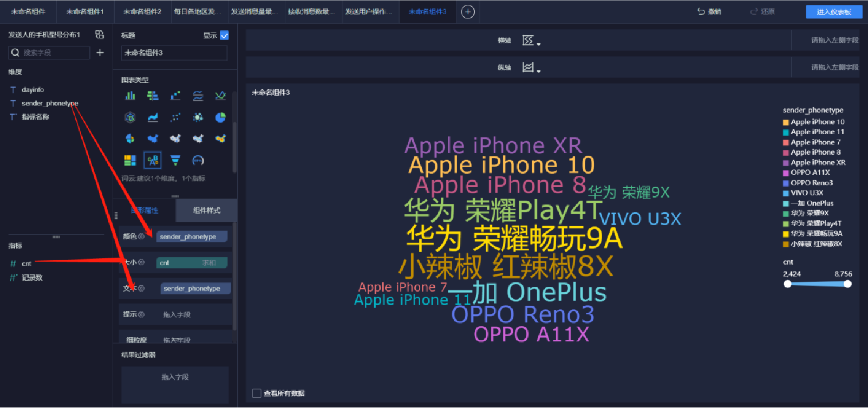Select the funnel chart type

tap(175, 160)
